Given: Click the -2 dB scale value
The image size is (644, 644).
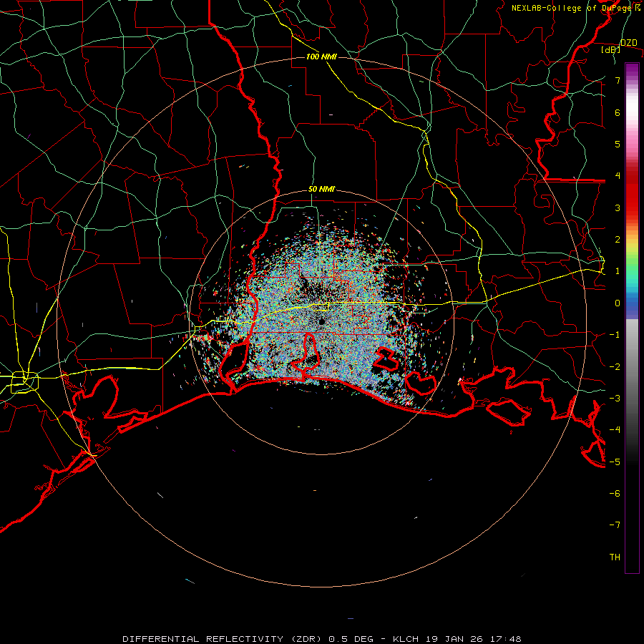Looking at the screenshot, I should (x=615, y=367).
